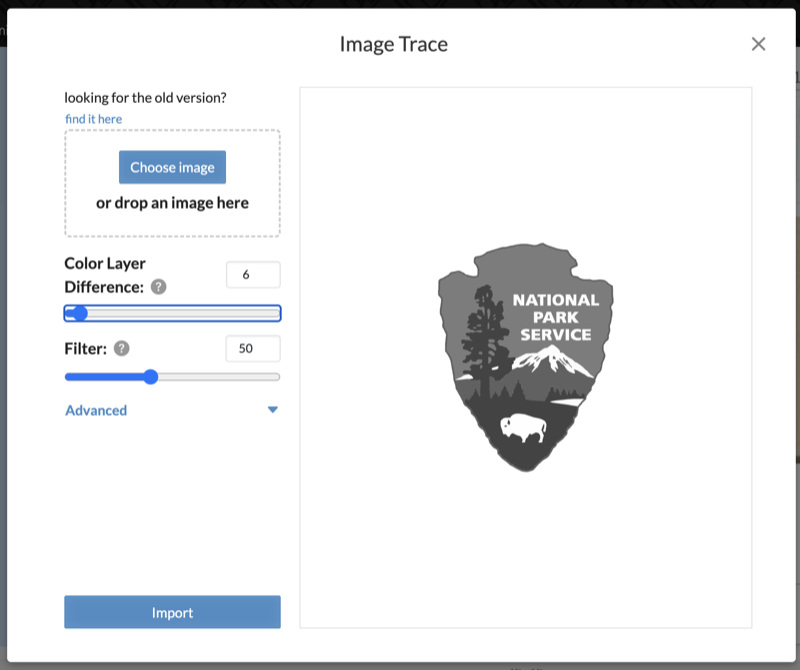Close the Image Trace dialog

(758, 44)
